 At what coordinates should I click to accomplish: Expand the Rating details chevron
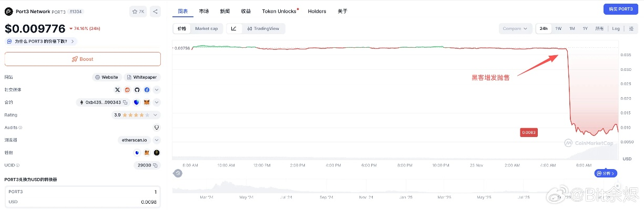click(157, 115)
